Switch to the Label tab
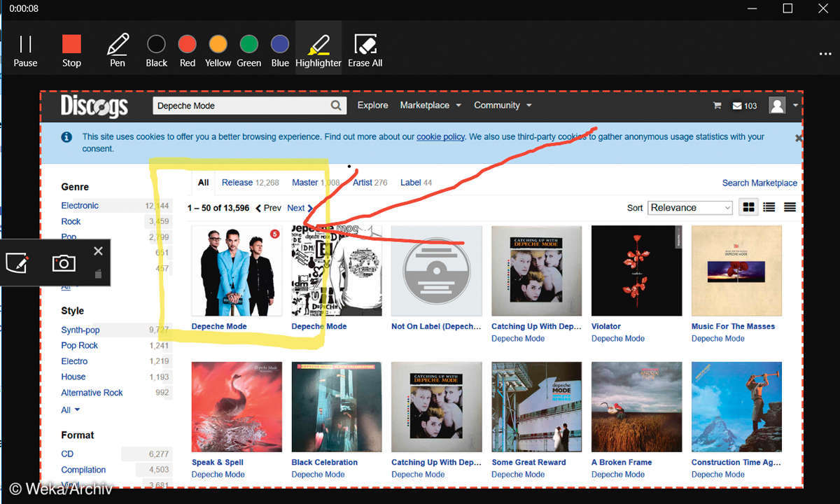This screenshot has height=504, width=840. pos(416,183)
